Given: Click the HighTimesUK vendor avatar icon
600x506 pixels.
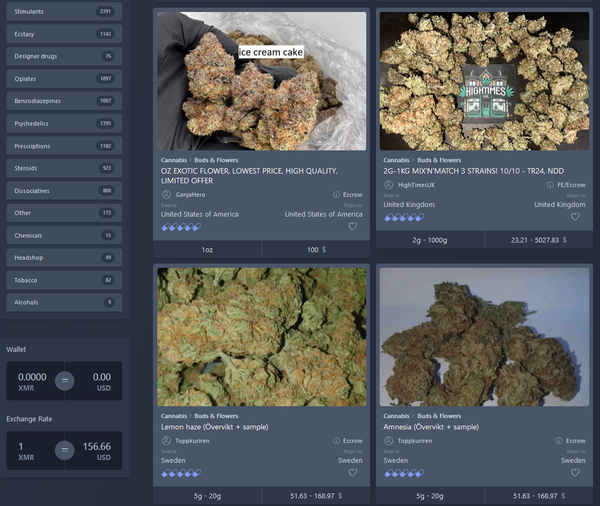Looking at the screenshot, I should 389,185.
